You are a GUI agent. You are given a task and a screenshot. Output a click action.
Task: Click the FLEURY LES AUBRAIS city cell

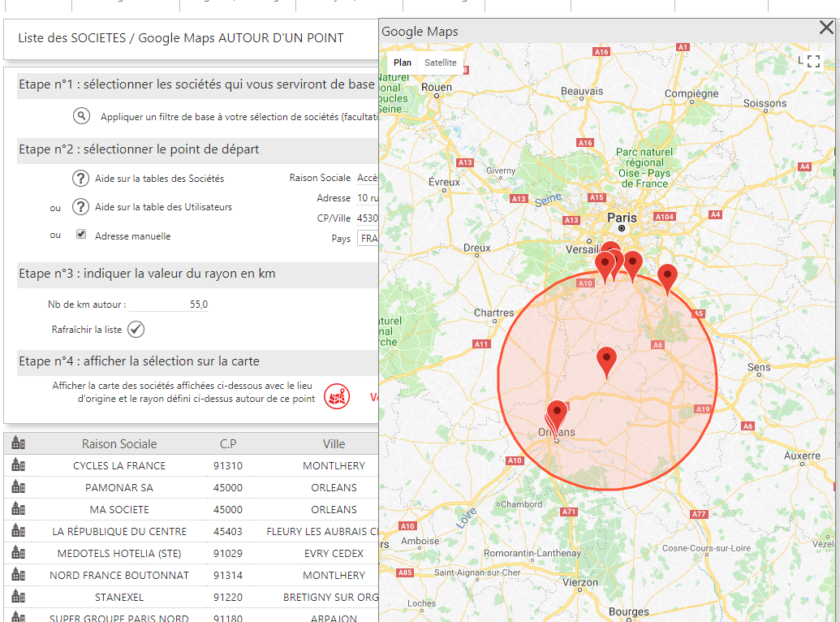click(322, 532)
